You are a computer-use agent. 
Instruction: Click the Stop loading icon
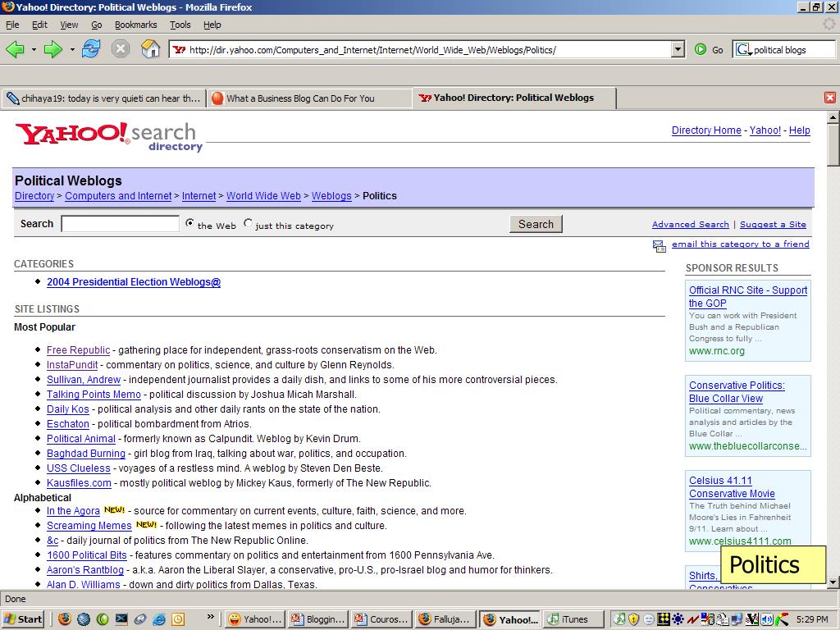click(x=121, y=49)
